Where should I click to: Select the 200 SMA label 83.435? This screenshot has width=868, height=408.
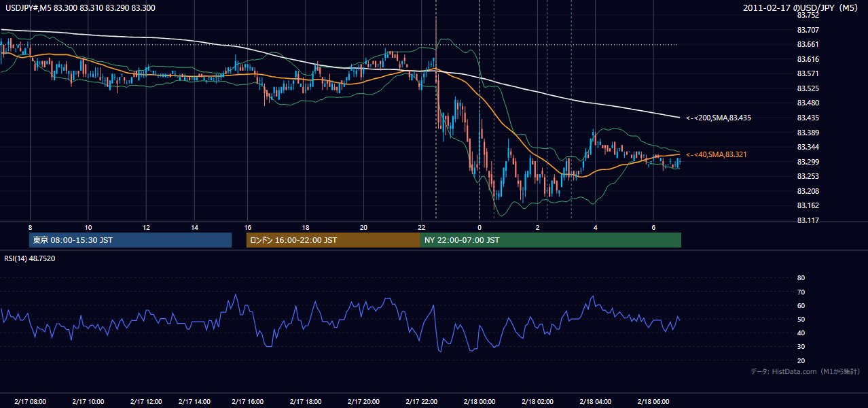[x=719, y=118]
